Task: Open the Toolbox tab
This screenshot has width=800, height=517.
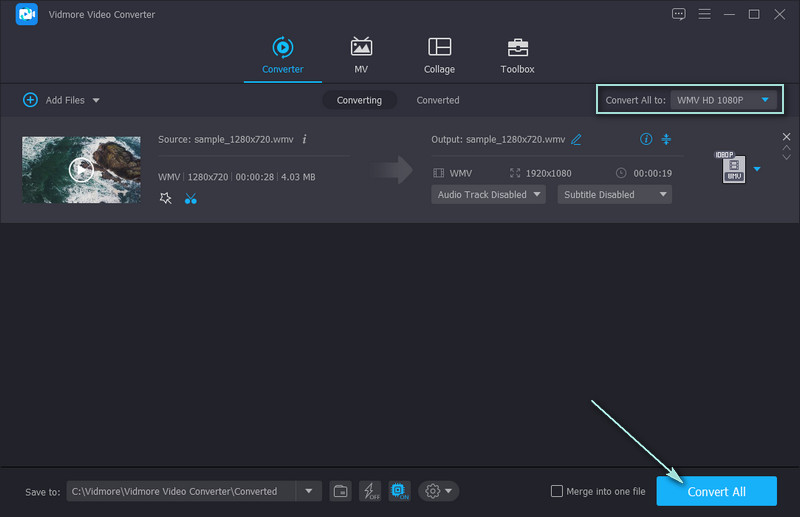Action: [x=517, y=55]
